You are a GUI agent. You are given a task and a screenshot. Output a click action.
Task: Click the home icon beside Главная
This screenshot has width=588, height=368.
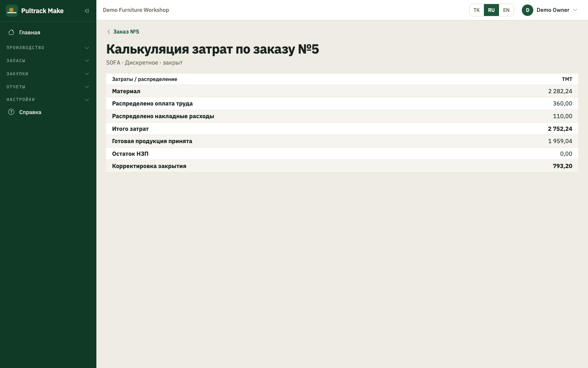pos(11,32)
